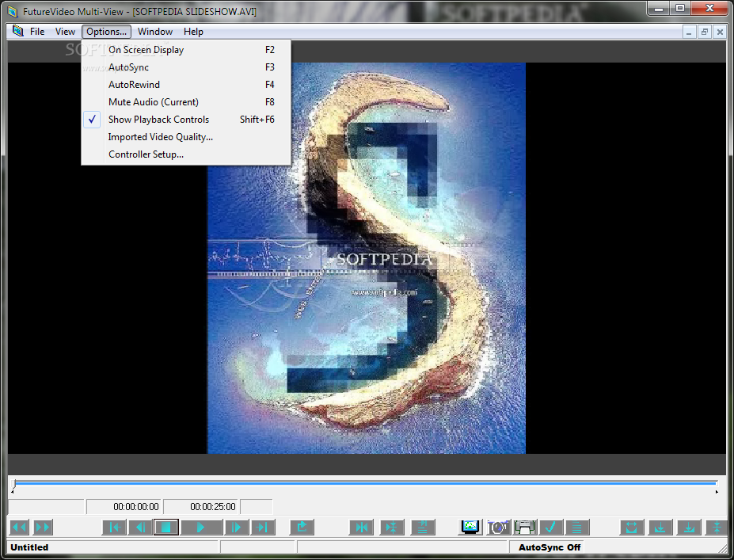This screenshot has height=560, width=734.
Task: Open Controller Setup... dialog
Action: (x=186, y=154)
